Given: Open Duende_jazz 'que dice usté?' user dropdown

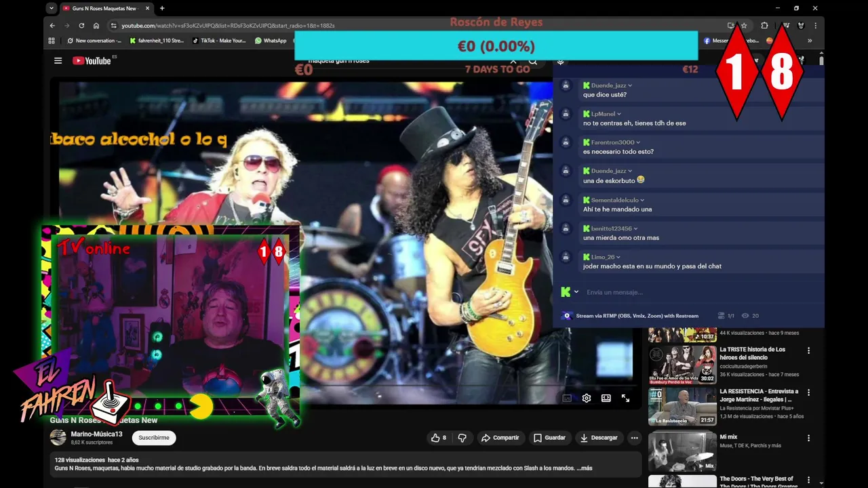Looking at the screenshot, I should [630, 85].
